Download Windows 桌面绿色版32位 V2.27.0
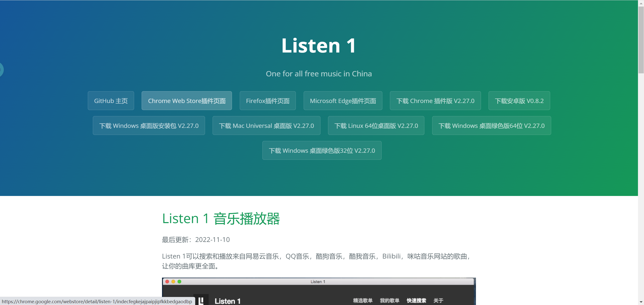The width and height of the screenshot is (644, 305). pyautogui.click(x=322, y=150)
